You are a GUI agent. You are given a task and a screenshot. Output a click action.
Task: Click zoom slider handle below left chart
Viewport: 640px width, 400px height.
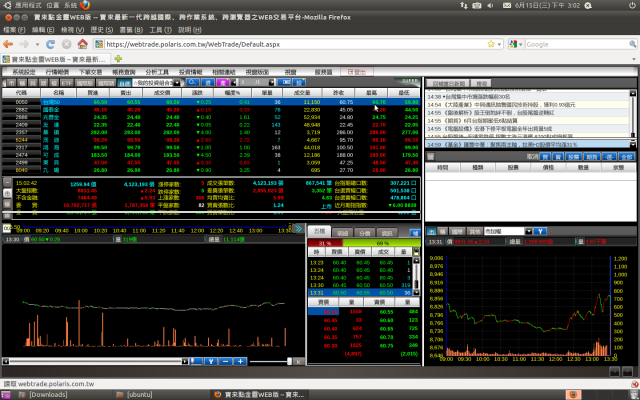tap(289, 361)
